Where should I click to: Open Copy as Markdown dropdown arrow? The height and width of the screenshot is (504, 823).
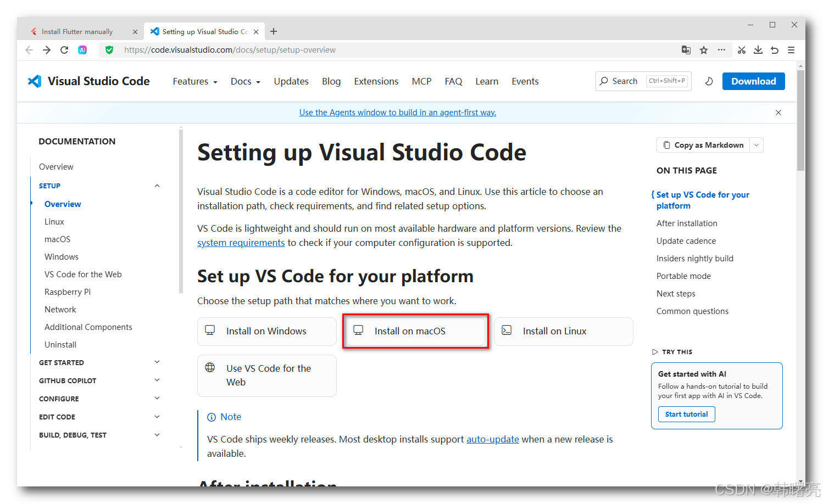(757, 145)
